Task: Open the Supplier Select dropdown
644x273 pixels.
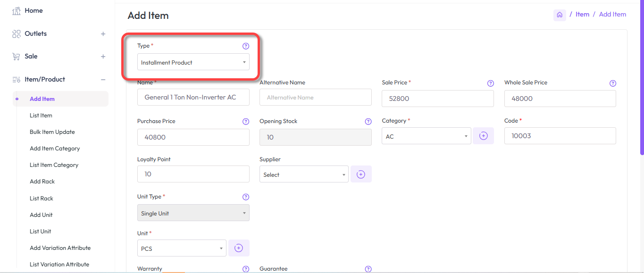Action: (304, 174)
